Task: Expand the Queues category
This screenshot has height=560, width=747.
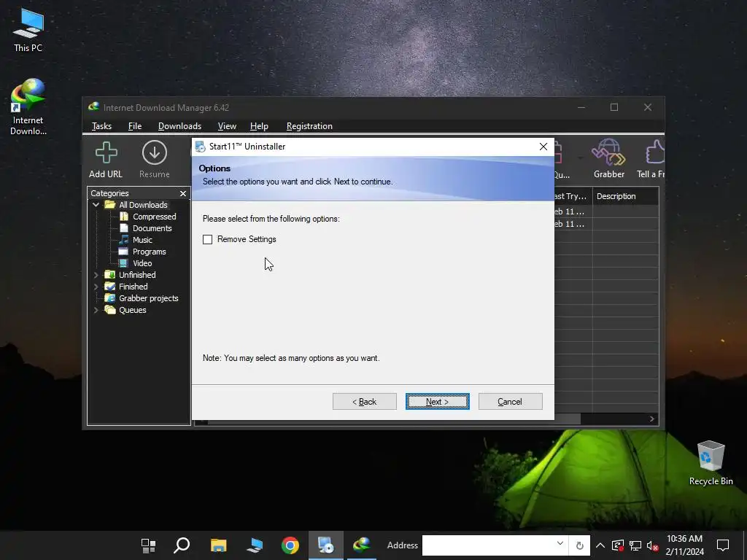Action: [x=96, y=310]
